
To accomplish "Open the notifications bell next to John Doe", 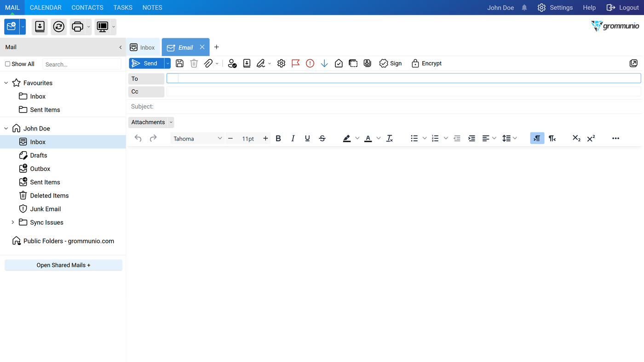I will point(524,8).
